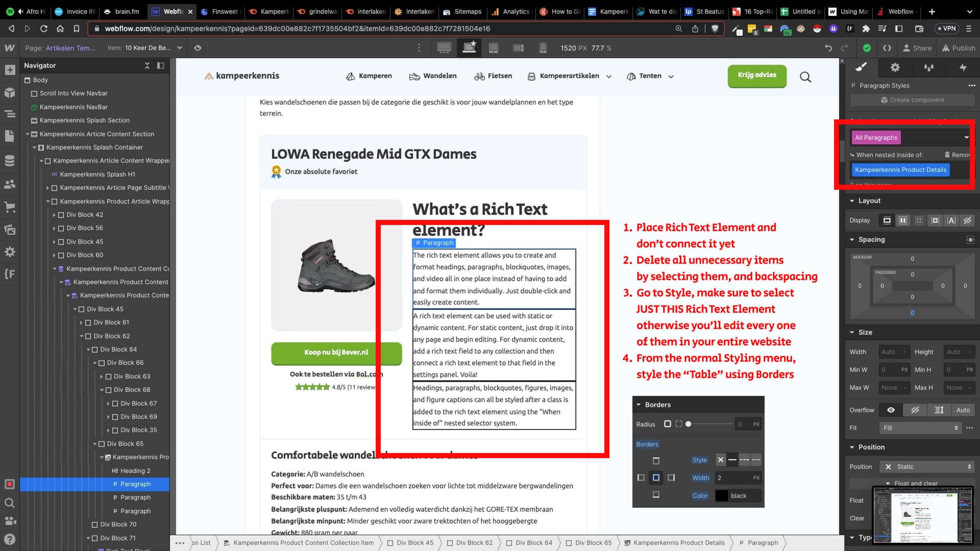Select Mobile landscape breakpoint icon

[x=518, y=48]
